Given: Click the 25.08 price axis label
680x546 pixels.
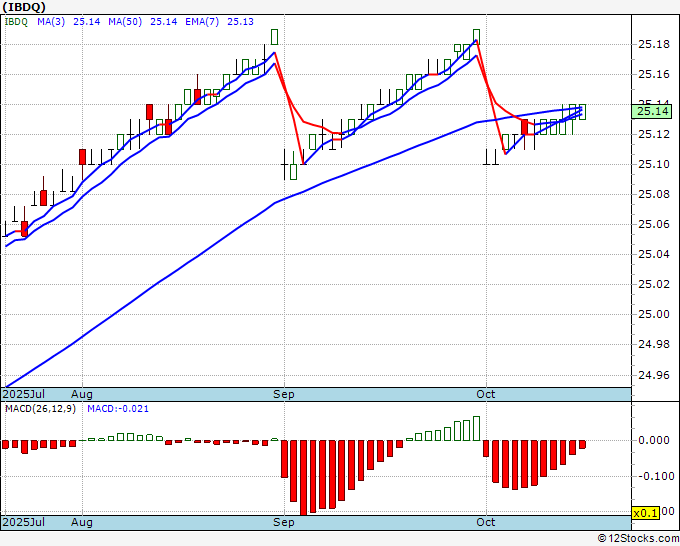Looking at the screenshot, I should coord(654,194).
